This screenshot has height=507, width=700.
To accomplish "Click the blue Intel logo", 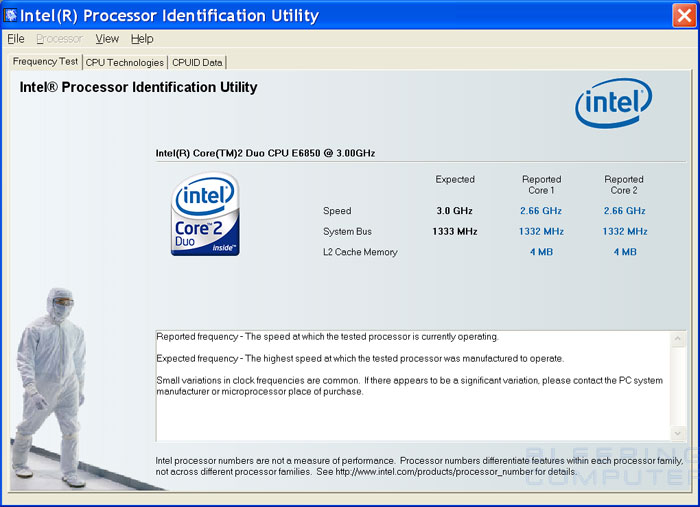I will [x=613, y=103].
